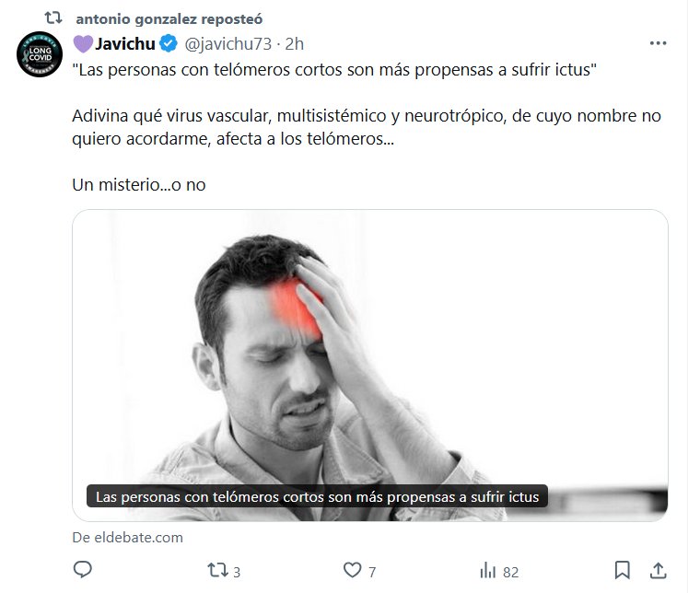Click the reply speech bubble icon

[83, 569]
